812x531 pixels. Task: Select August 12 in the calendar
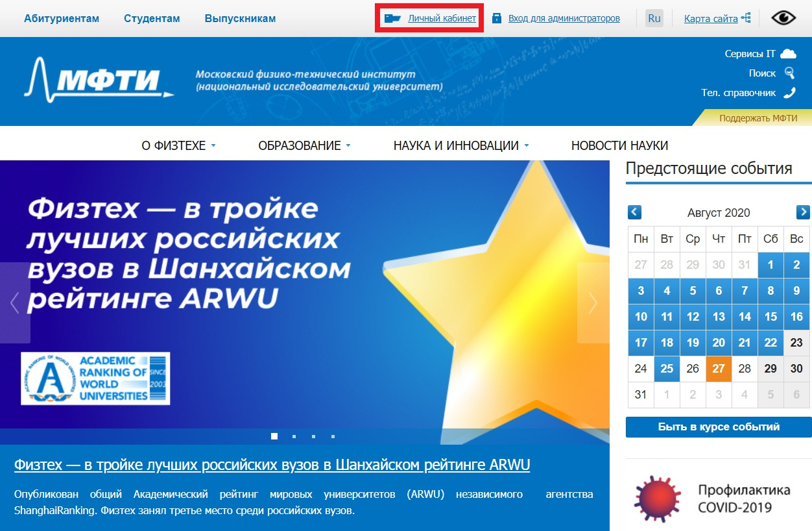(693, 317)
